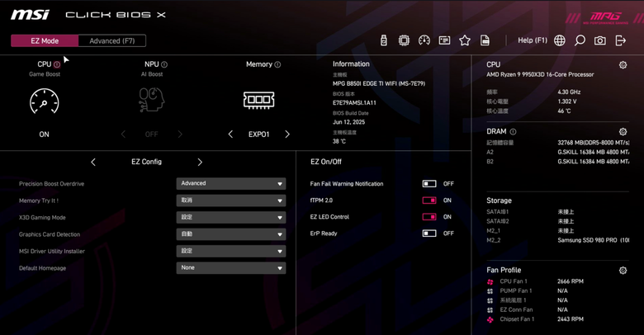Select next memory EXPO profile arrow
The image size is (644, 335).
pos(287,134)
